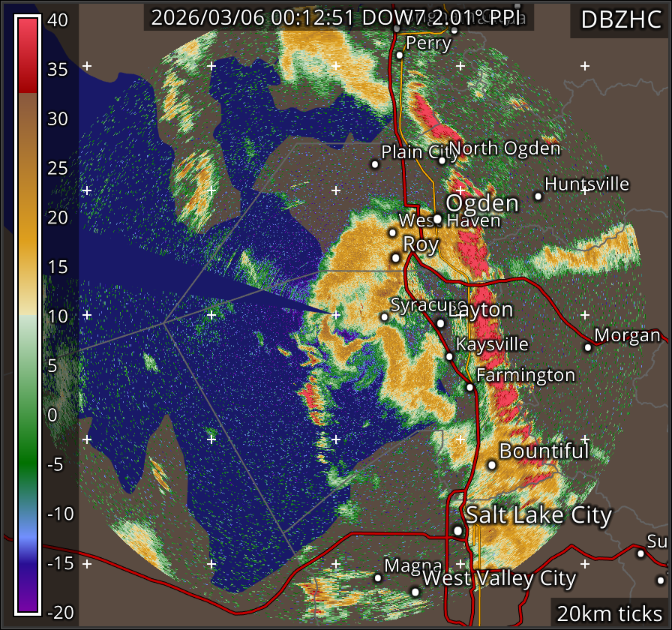Viewport: 672px width, 630px height.
Task: Click the timestamp DOW7 PPI title
Action: (338, 18)
